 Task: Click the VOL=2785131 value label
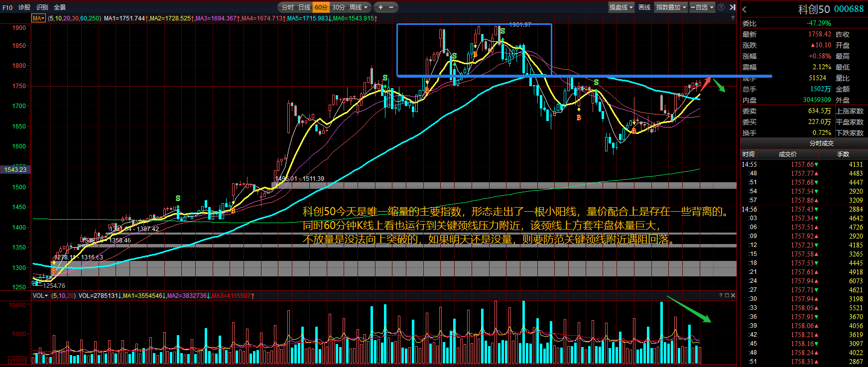click(98, 296)
